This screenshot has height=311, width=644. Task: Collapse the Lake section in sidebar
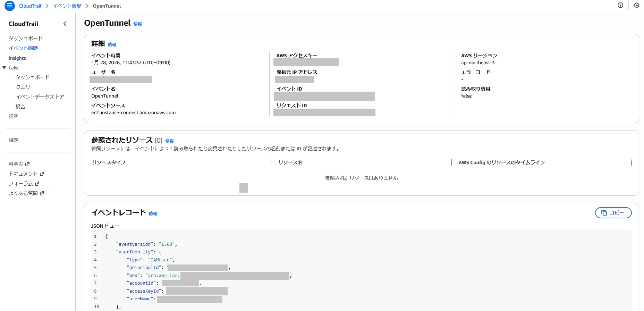pos(4,68)
